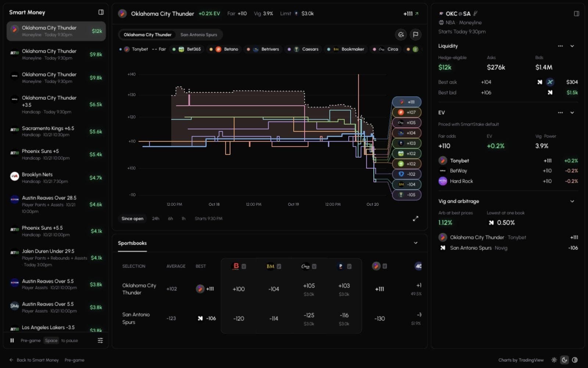Open EV section three-dot menu
Screen dimensions: 588x368
click(x=560, y=113)
